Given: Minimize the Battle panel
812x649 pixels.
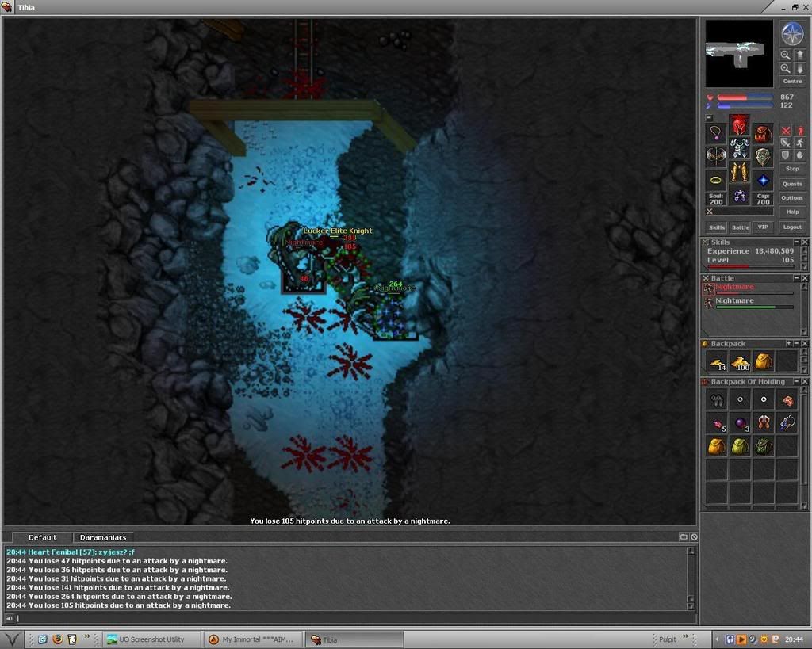Looking at the screenshot, I should [x=796, y=278].
